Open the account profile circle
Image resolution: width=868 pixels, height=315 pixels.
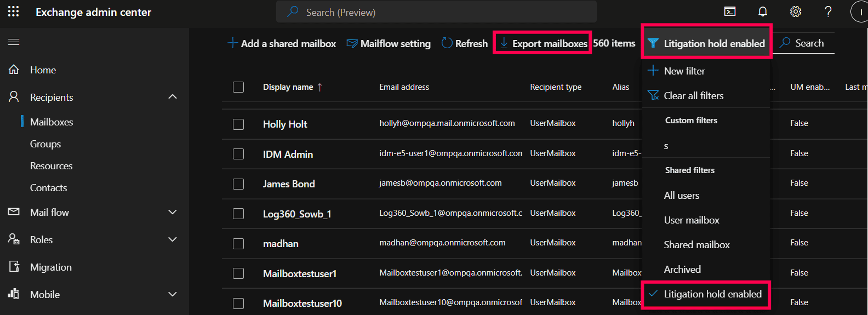click(x=860, y=12)
